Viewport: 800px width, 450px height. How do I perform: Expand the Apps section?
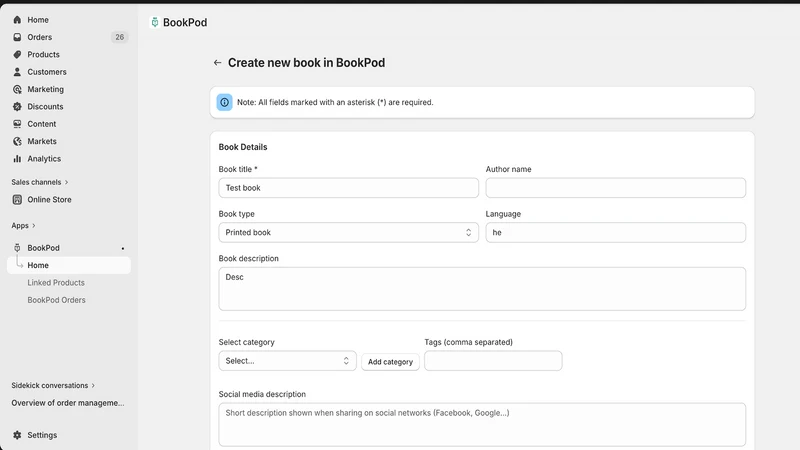coord(23,226)
